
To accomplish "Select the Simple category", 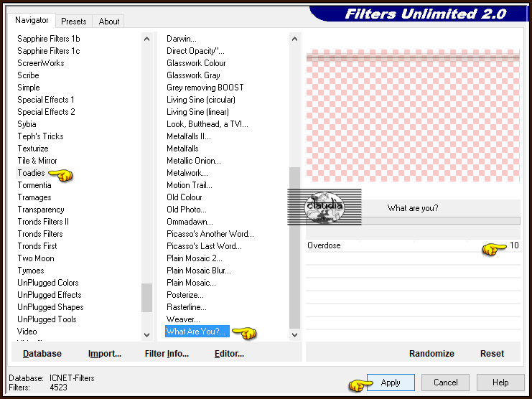I will (x=29, y=88).
